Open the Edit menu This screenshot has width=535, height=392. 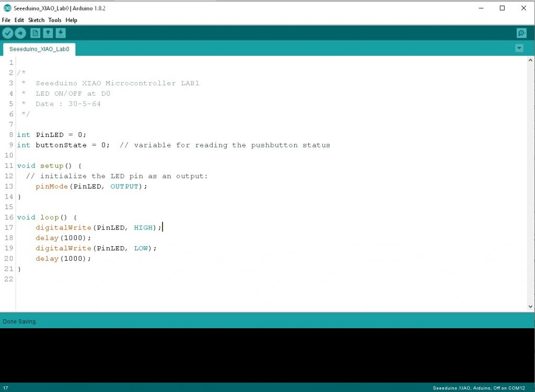point(19,20)
